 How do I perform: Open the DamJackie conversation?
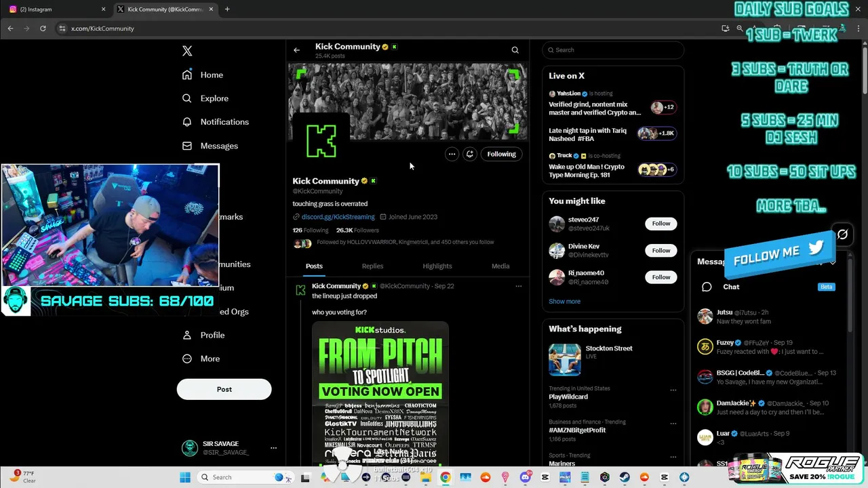click(x=770, y=407)
